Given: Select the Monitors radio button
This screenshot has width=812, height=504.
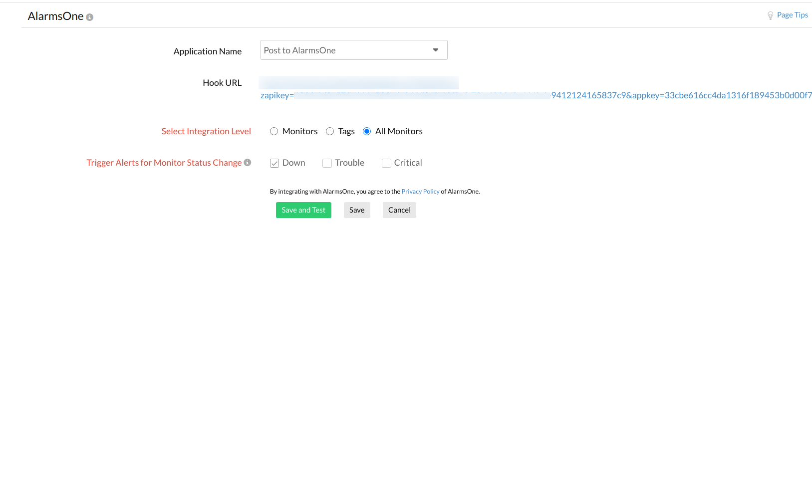Looking at the screenshot, I should (x=274, y=131).
